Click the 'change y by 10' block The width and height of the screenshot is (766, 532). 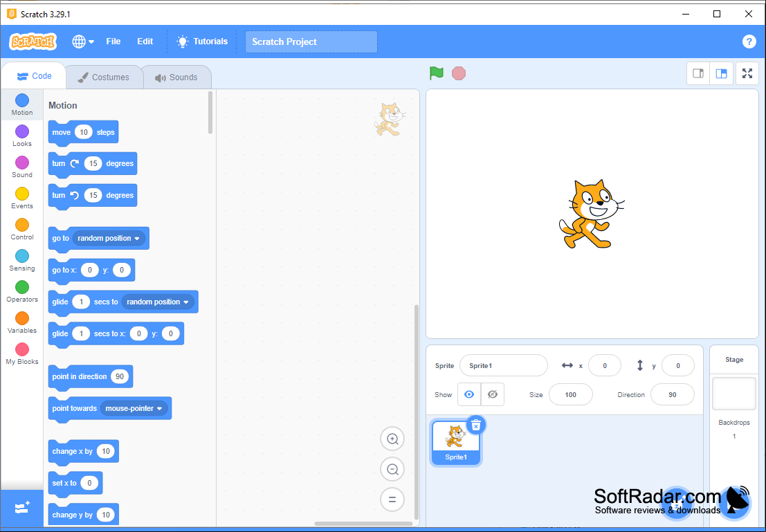point(84,515)
